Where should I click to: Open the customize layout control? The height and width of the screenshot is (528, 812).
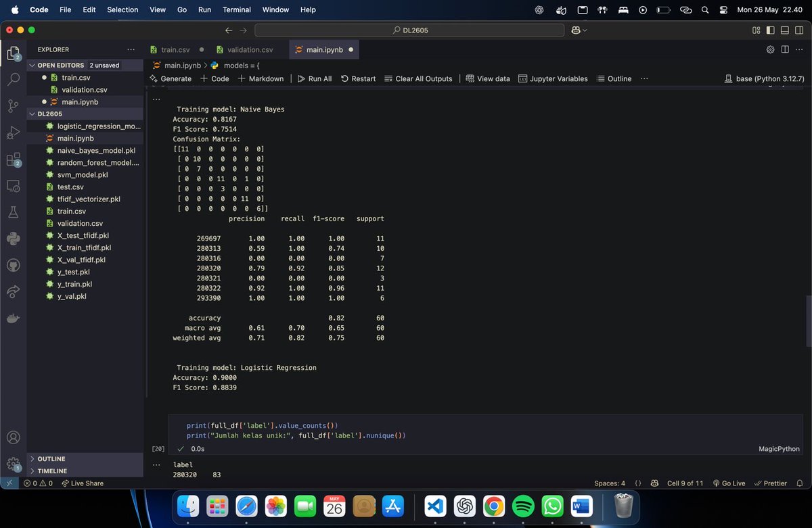point(756,30)
